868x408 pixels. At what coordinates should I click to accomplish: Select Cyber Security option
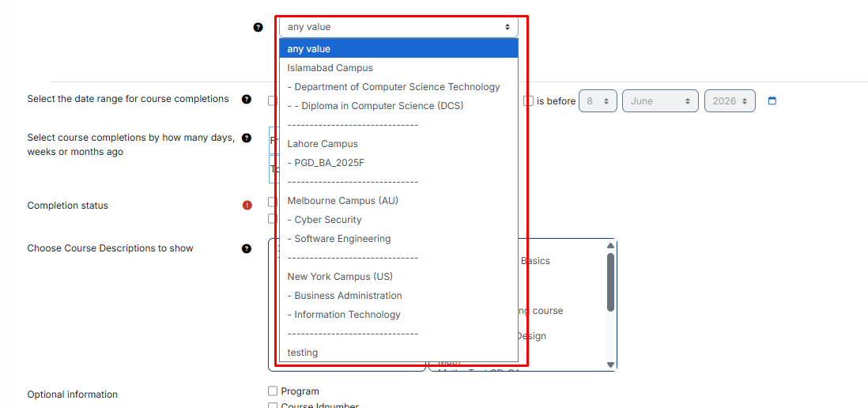click(398, 220)
